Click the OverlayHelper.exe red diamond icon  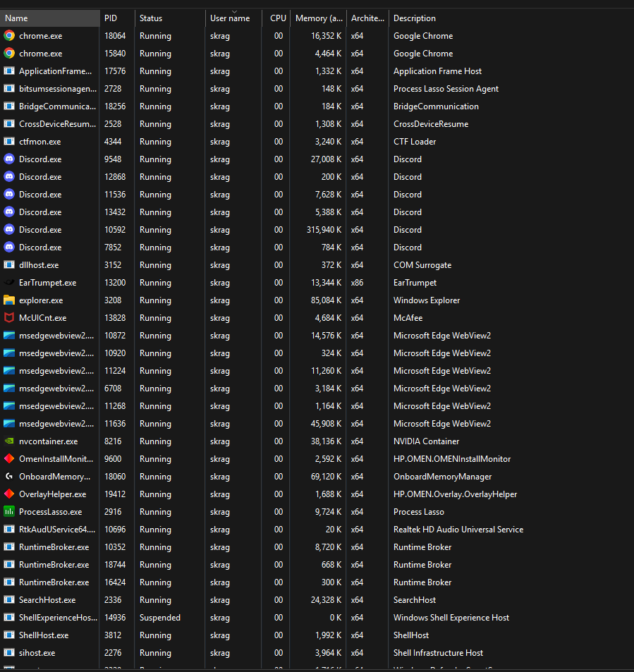click(9, 494)
